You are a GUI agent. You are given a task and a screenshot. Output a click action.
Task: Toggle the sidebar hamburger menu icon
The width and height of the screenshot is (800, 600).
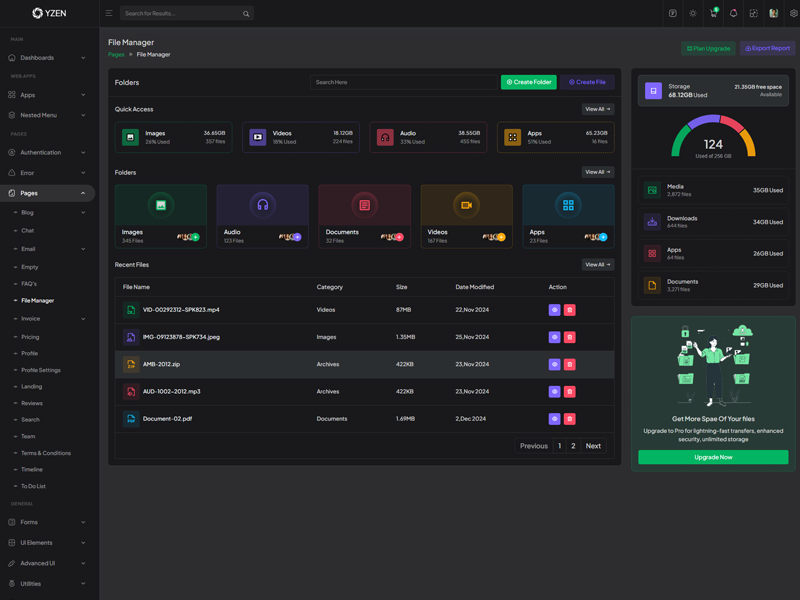[x=109, y=14]
